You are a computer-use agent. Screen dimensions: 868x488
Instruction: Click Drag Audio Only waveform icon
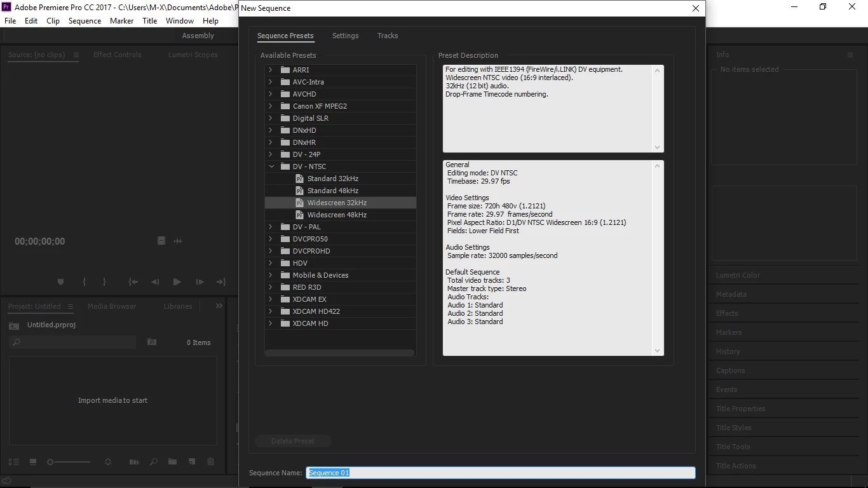(178, 241)
